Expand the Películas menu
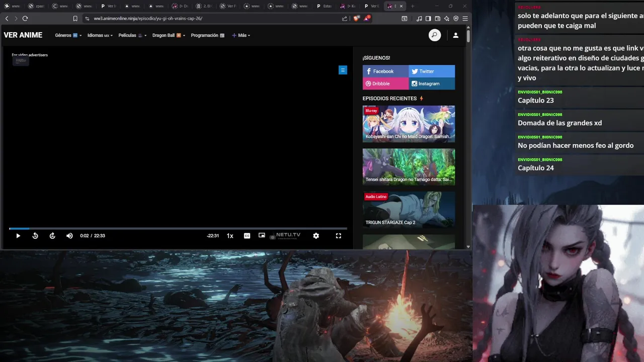 (x=132, y=35)
